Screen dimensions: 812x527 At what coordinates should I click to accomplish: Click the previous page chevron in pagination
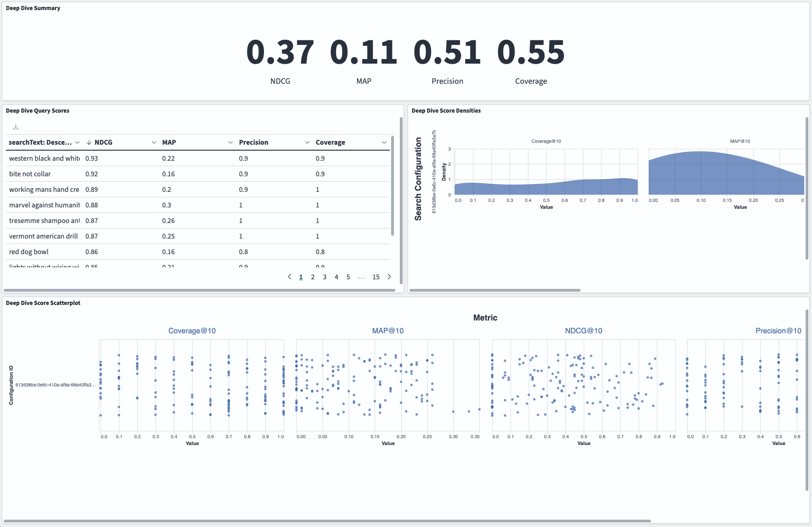point(289,277)
